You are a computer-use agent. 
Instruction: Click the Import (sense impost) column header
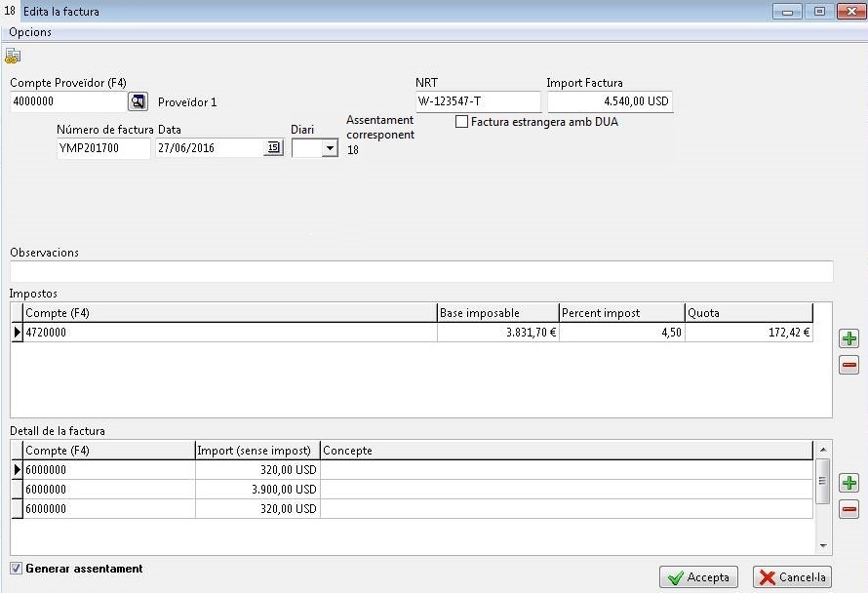pyautogui.click(x=258, y=451)
